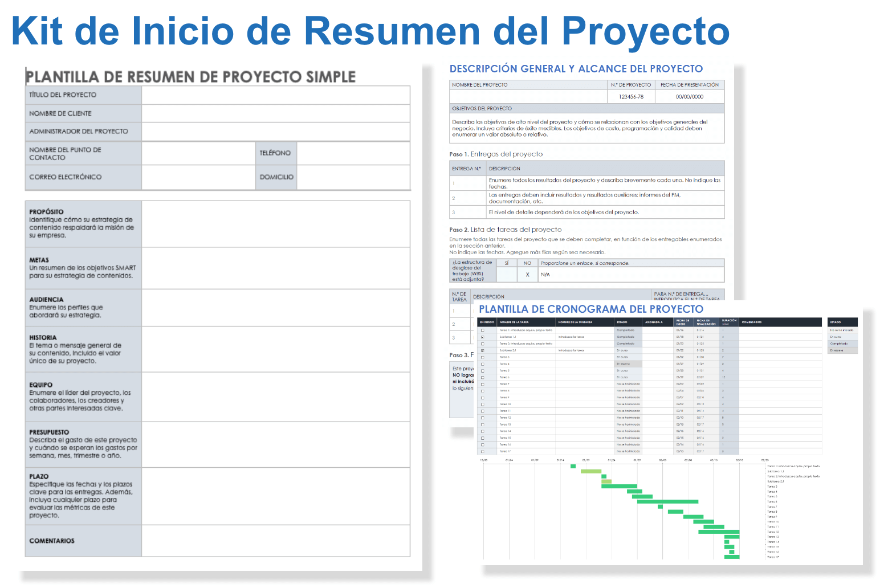This screenshot has width=888, height=588.
Task: Click the empty box next to Metas
Action: point(276,268)
